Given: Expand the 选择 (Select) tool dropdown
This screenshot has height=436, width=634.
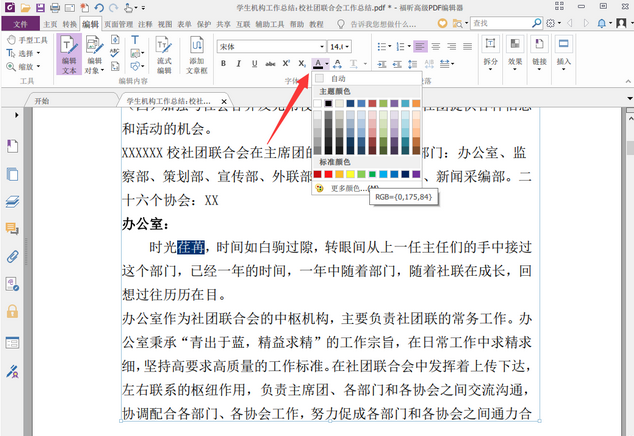Looking at the screenshot, I should tap(41, 53).
